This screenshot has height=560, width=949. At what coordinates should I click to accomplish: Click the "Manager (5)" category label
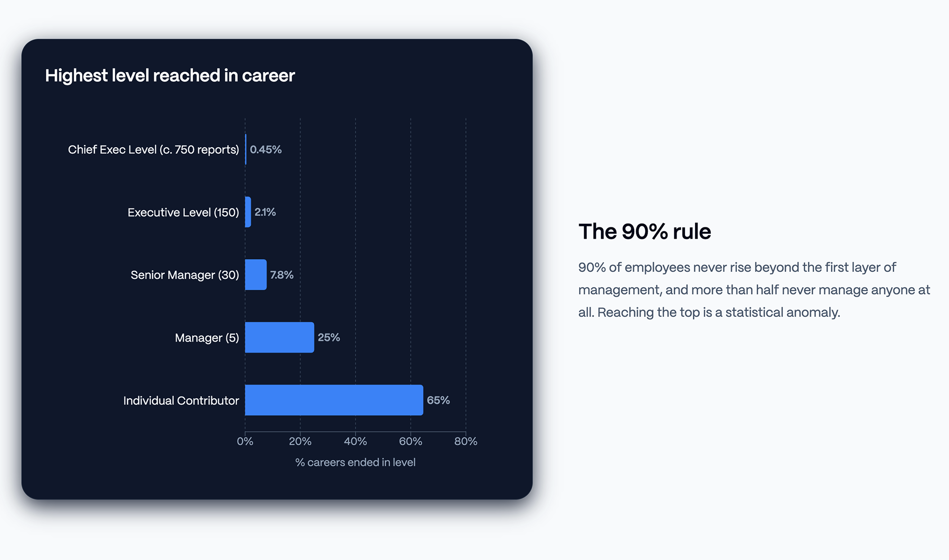tap(207, 338)
